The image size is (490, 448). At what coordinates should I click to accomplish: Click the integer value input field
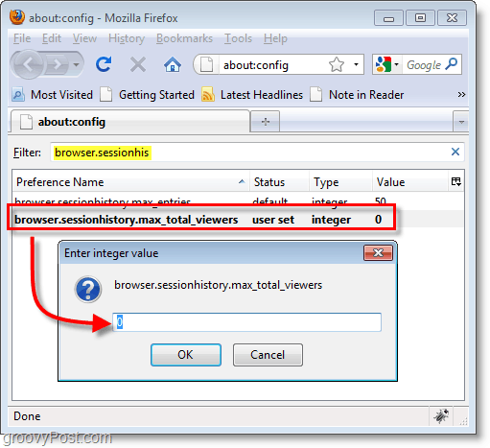[246, 322]
